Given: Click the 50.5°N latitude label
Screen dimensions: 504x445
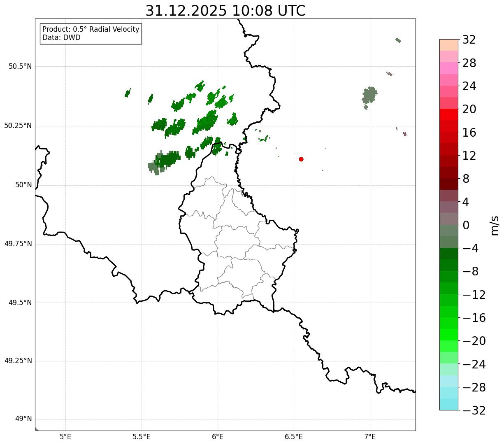Looking at the screenshot, I should point(20,66).
